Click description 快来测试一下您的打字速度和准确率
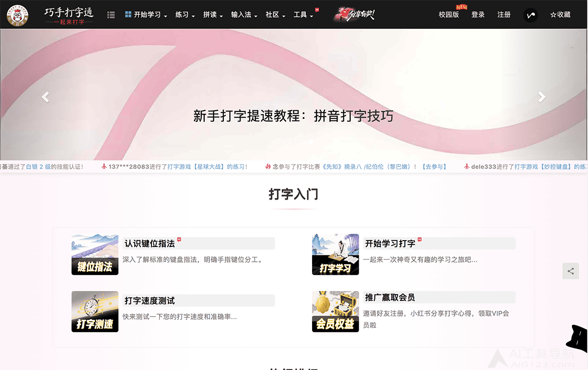Screen dimensions: 588x370 180,317
